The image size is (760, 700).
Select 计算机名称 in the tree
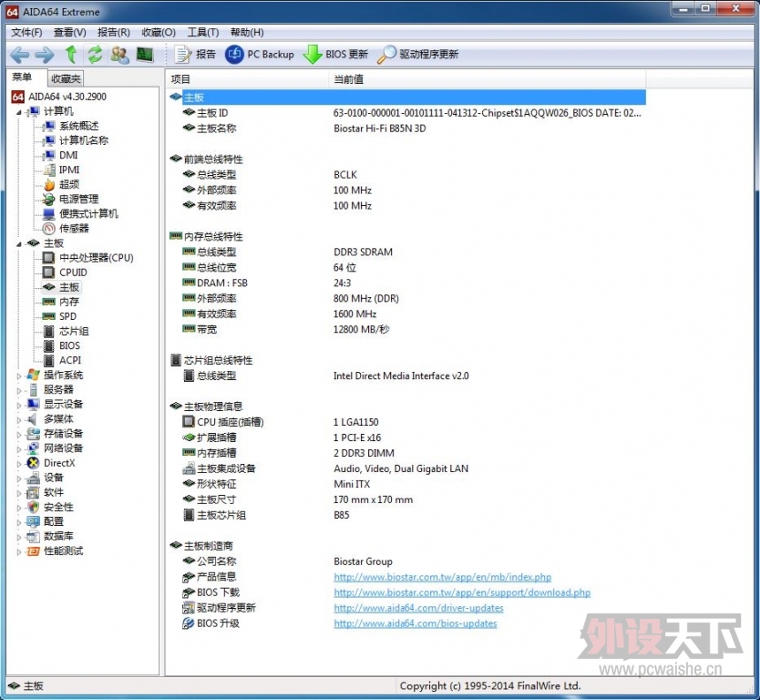[84, 140]
